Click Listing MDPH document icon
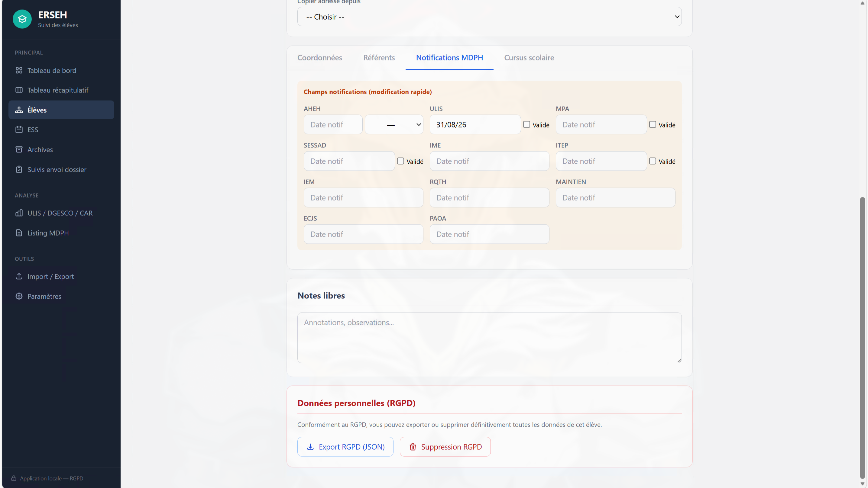The width and height of the screenshot is (868, 488). point(19,233)
